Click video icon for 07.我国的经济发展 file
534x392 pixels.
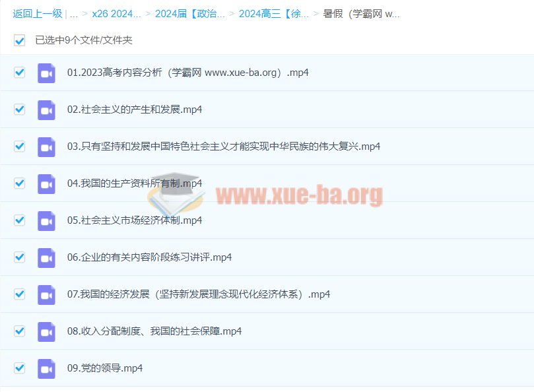46,294
